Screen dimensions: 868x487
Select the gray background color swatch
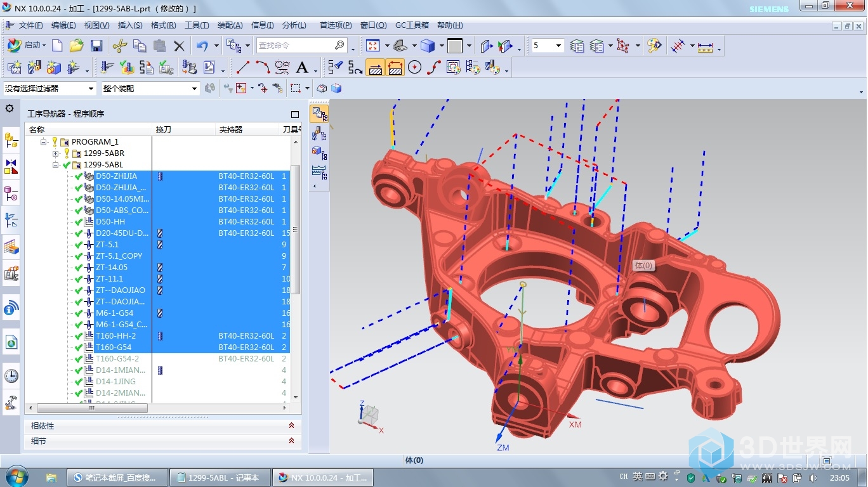coord(455,46)
